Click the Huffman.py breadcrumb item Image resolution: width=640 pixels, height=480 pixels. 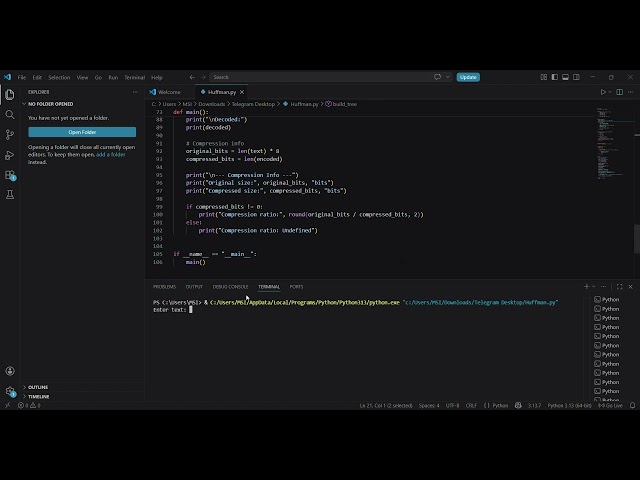point(301,104)
